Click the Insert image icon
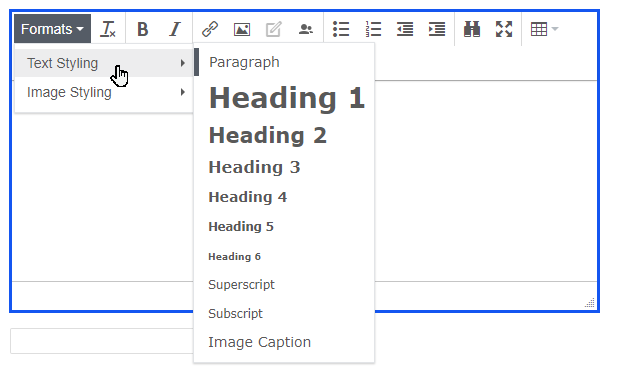The width and height of the screenshot is (630, 381). [241, 29]
